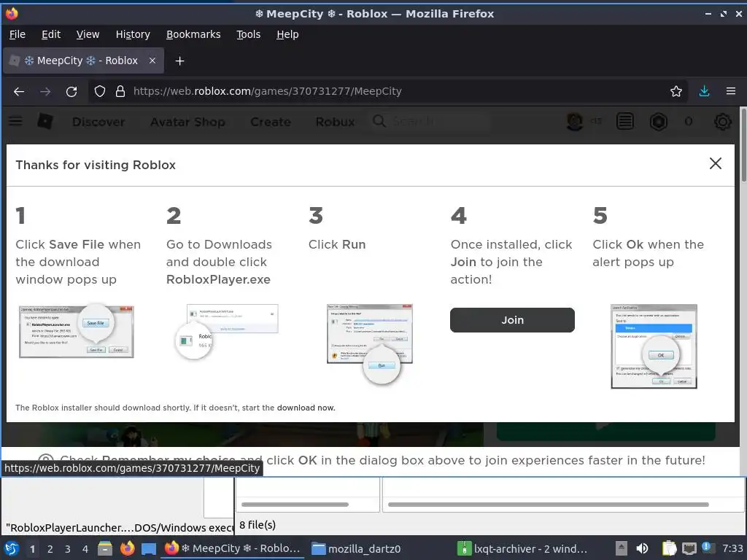Image resolution: width=747 pixels, height=560 pixels.
Task: Bookmark this page with the star icon
Action: tap(676, 91)
